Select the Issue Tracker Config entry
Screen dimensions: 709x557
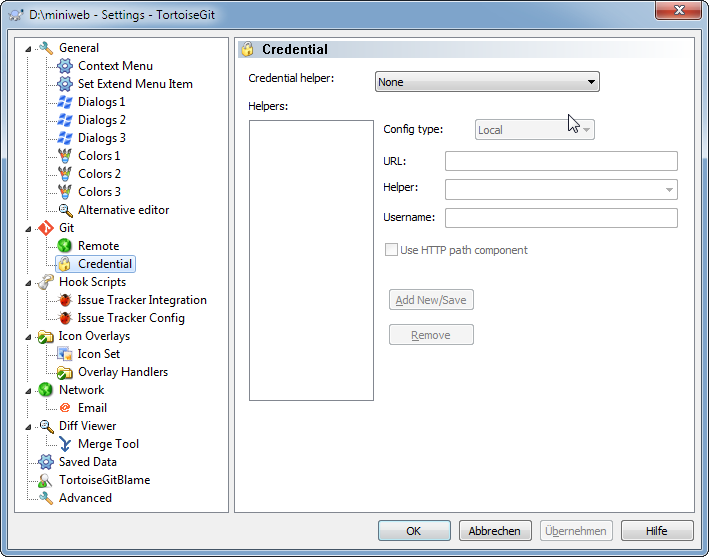(131, 318)
